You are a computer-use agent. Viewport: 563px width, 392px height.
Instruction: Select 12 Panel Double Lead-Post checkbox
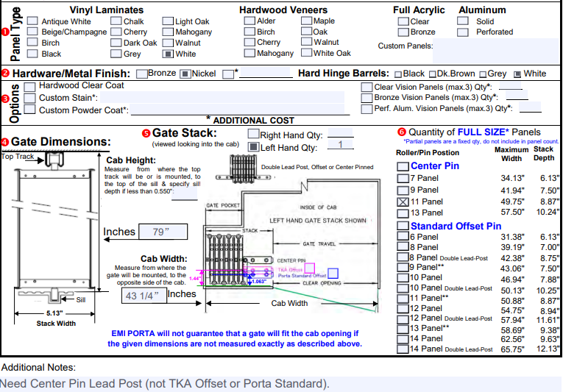click(403, 318)
